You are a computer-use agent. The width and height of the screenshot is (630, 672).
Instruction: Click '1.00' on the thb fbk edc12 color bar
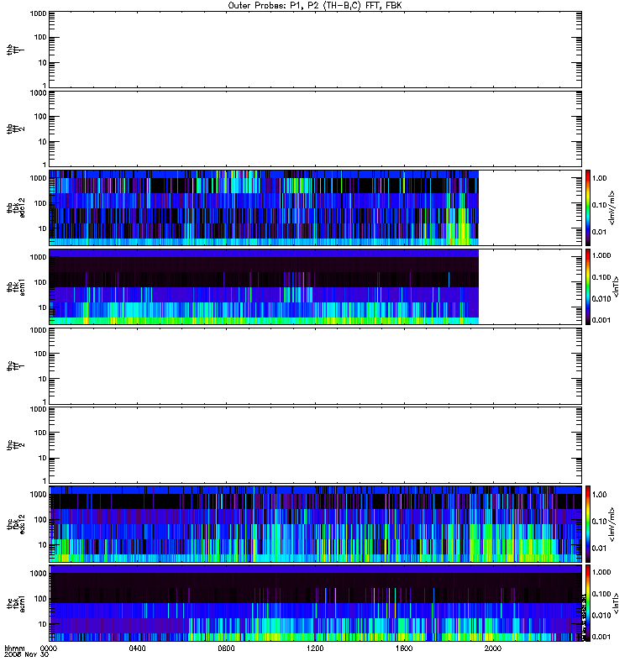(599, 178)
